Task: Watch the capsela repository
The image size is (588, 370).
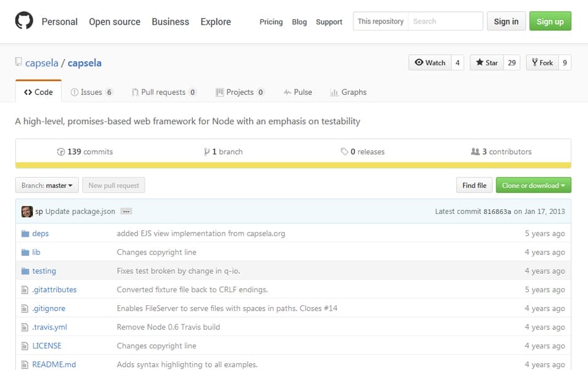Action: coord(430,63)
